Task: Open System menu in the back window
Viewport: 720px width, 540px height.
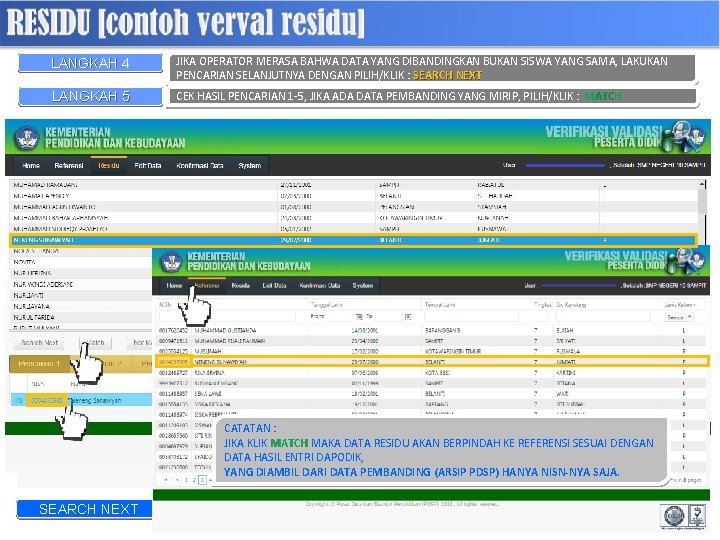Action: click(x=249, y=165)
